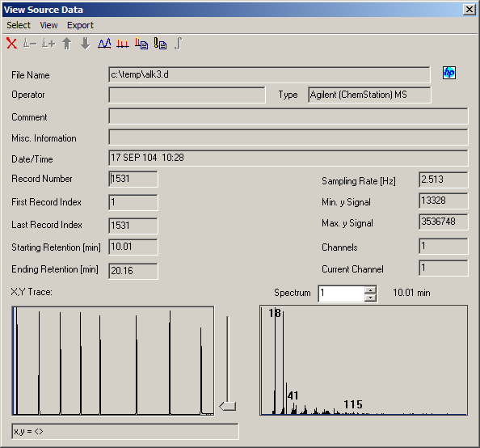Open the Select menu

(x=19, y=25)
